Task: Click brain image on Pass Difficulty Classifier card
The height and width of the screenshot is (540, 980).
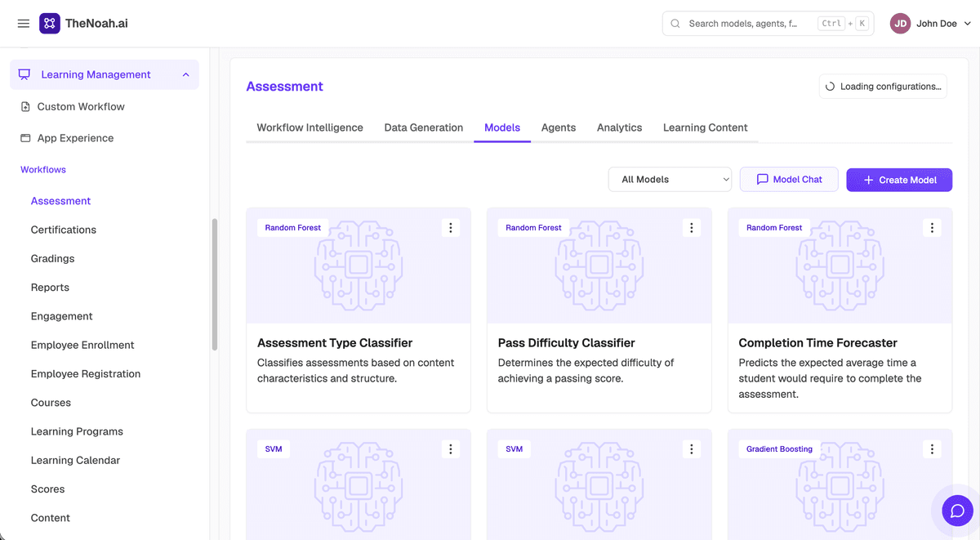Action: (599, 264)
